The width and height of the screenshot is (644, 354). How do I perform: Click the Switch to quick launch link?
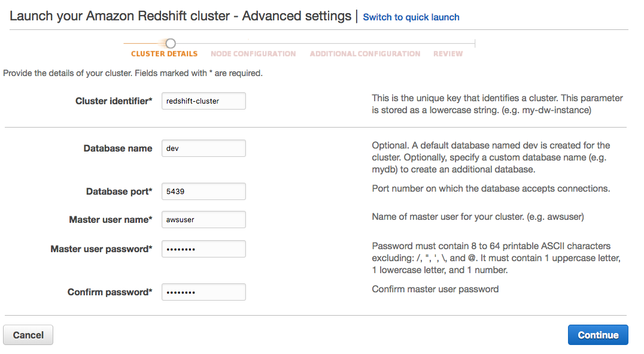411,17
